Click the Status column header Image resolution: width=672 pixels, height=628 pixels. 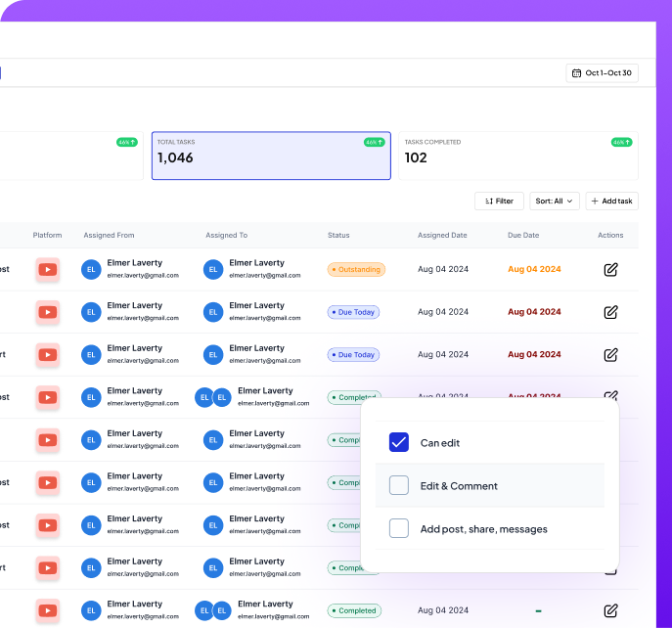338,235
